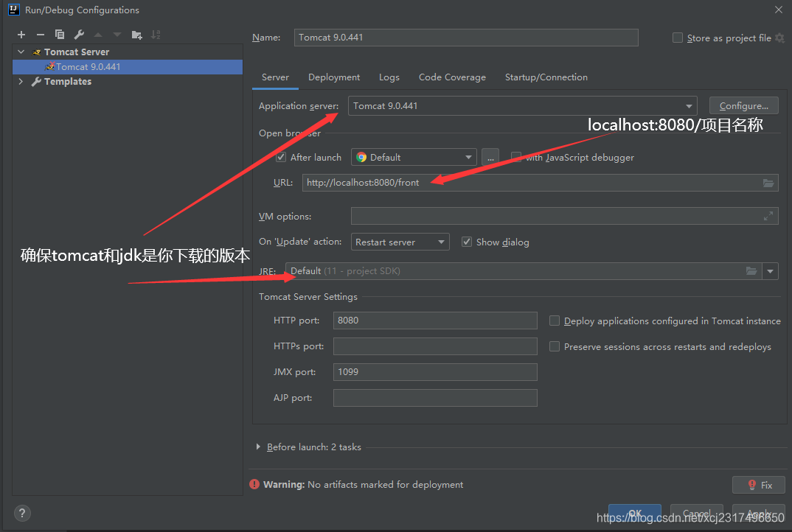Close the Run/Debug Configurations dialog
Image resolution: width=792 pixels, height=532 pixels.
(779, 10)
